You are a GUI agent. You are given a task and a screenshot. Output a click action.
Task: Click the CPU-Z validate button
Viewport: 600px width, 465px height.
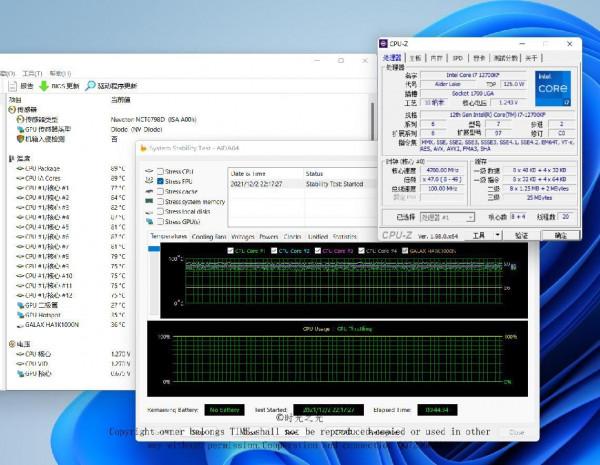click(x=521, y=235)
